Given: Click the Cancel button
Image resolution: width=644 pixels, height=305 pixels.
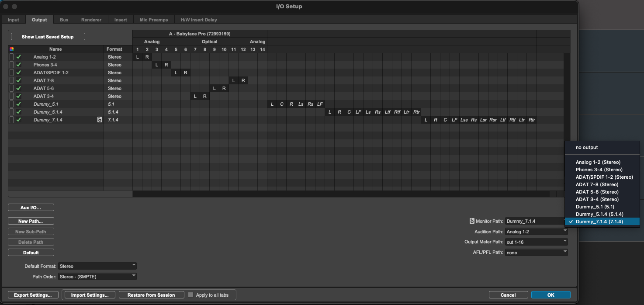Looking at the screenshot, I should (508, 295).
